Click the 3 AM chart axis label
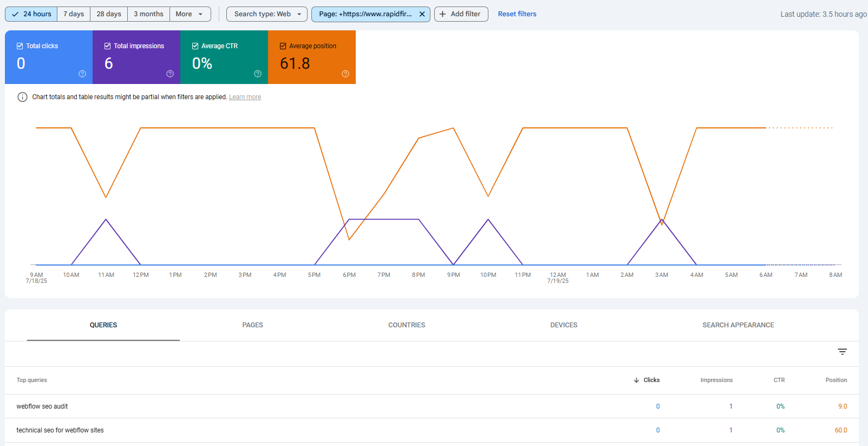 [x=662, y=275]
